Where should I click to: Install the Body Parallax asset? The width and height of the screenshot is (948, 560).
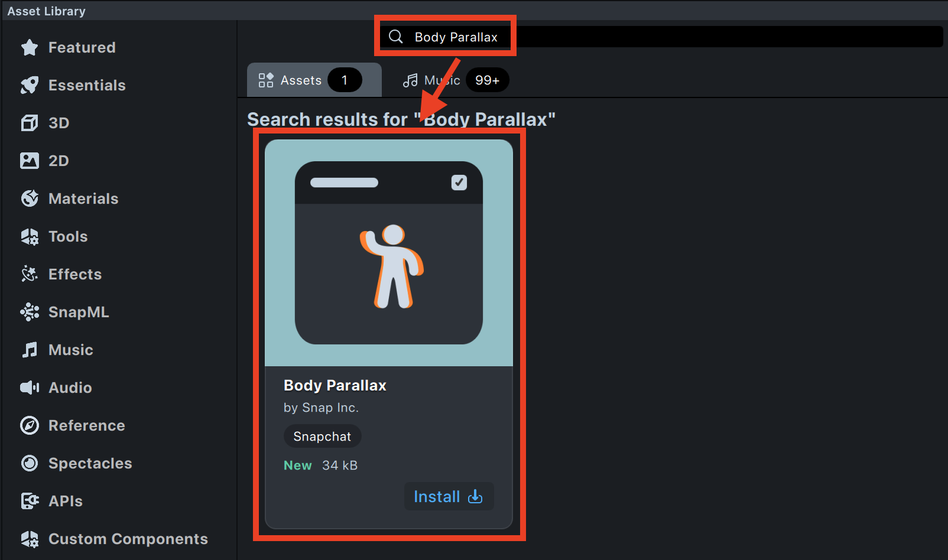click(x=449, y=497)
